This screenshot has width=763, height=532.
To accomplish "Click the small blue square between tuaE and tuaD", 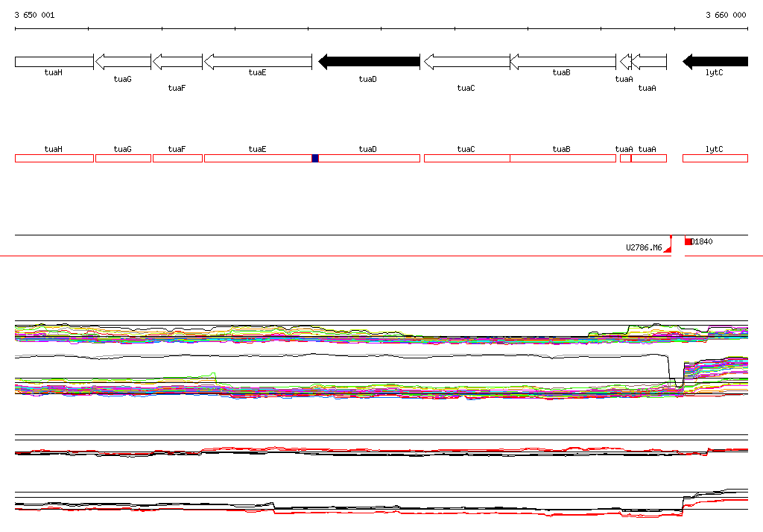I will point(315,158).
